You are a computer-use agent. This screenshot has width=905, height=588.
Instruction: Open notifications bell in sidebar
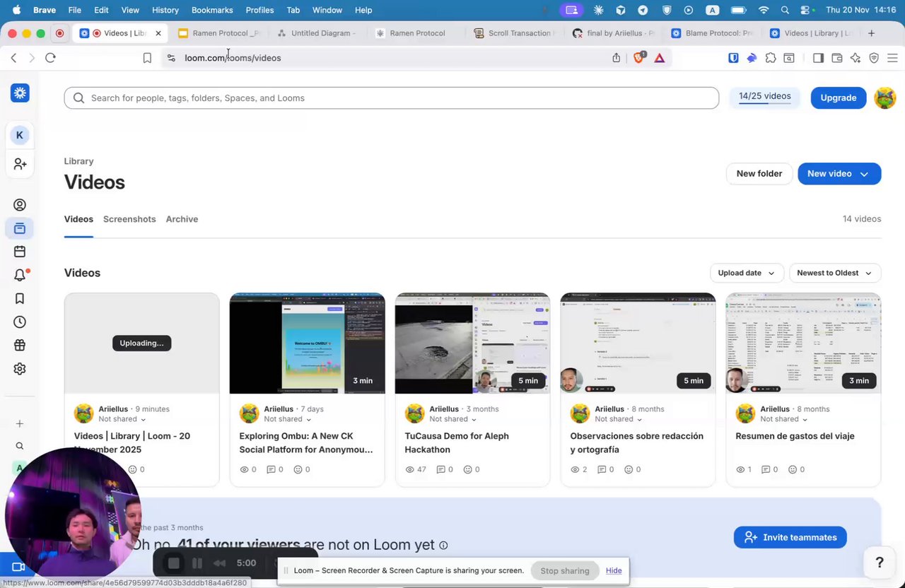20,275
